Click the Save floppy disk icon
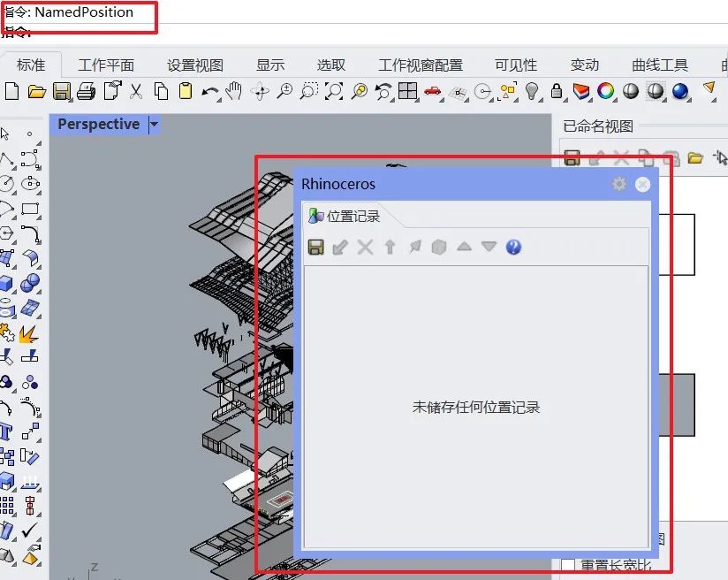This screenshot has height=580, width=728. [x=61, y=92]
